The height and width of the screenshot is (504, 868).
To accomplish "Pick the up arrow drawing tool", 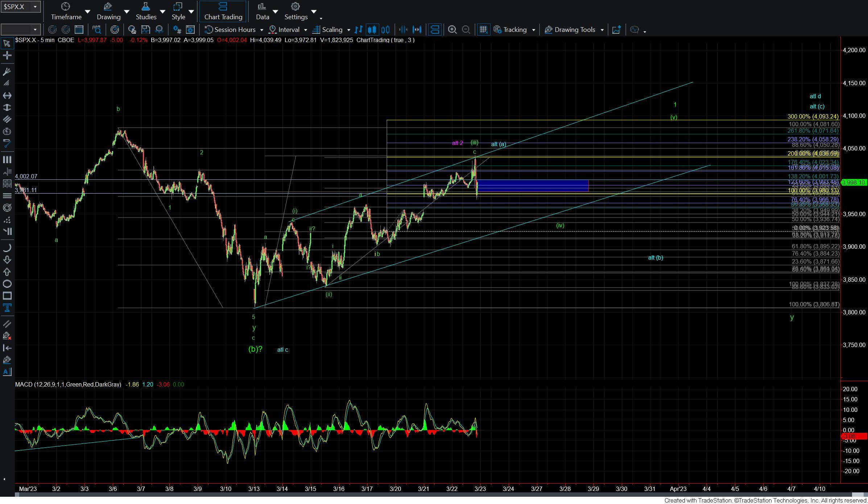I will pos(7,272).
